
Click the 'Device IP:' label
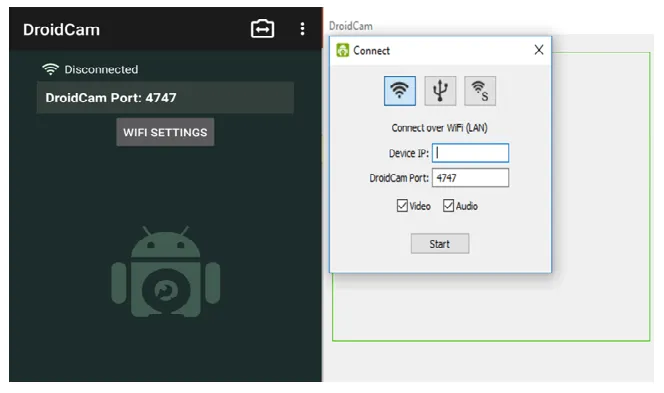point(409,153)
